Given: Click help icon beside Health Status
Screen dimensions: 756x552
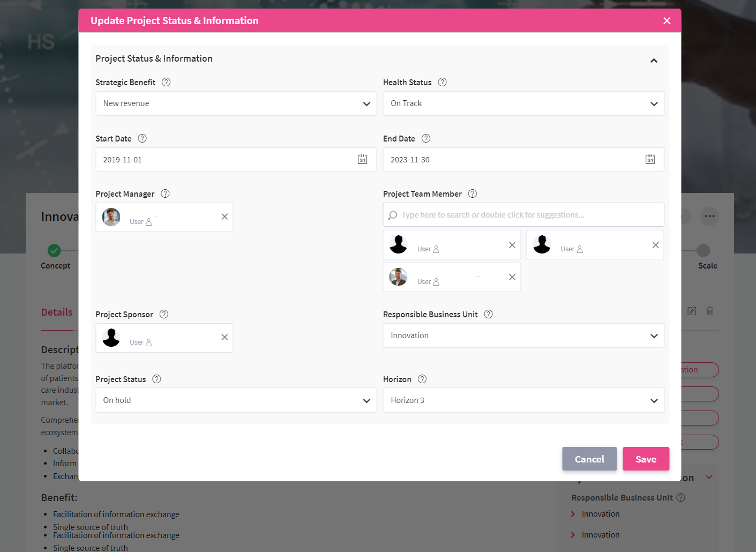Looking at the screenshot, I should pyautogui.click(x=442, y=83).
